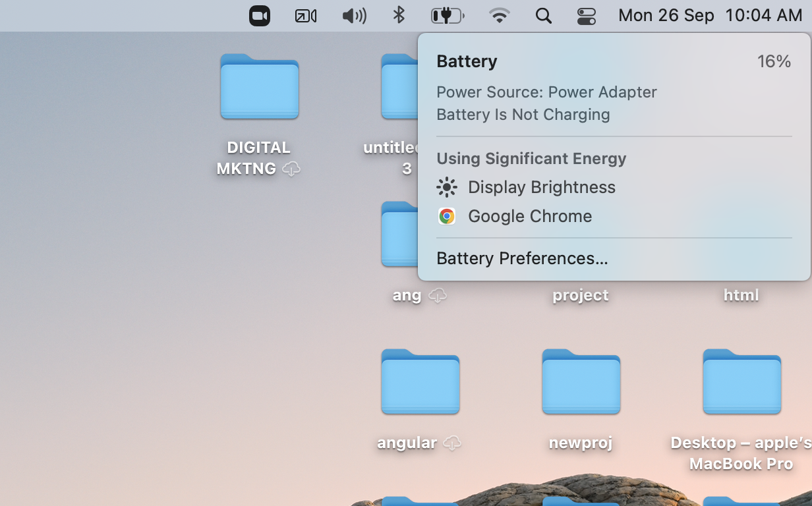
Task: Open the DIGITAL MKTNG folder
Action: point(259,86)
